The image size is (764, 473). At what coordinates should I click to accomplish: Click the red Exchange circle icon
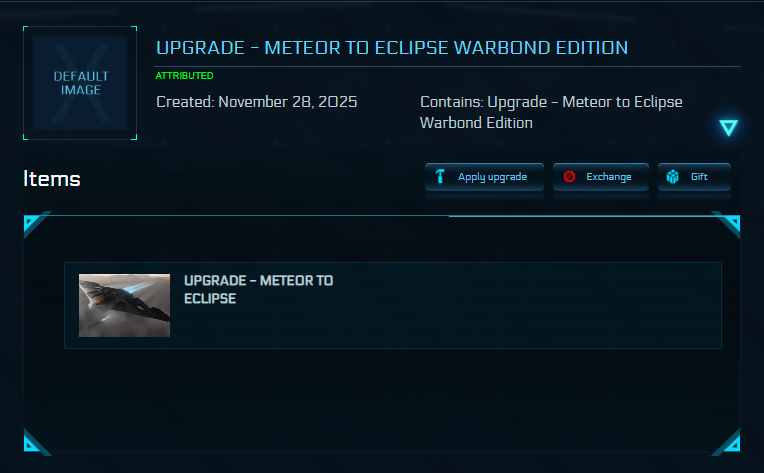click(x=569, y=177)
